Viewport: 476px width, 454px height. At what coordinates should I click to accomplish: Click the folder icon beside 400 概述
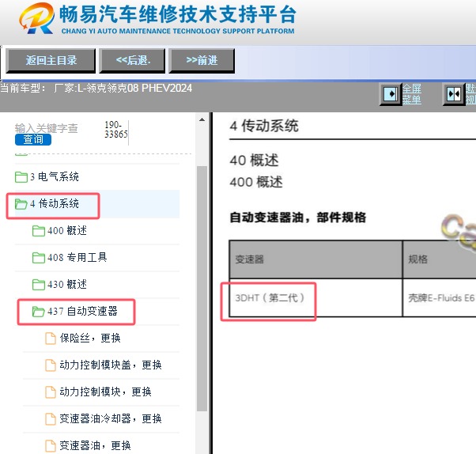pyautogui.click(x=39, y=231)
